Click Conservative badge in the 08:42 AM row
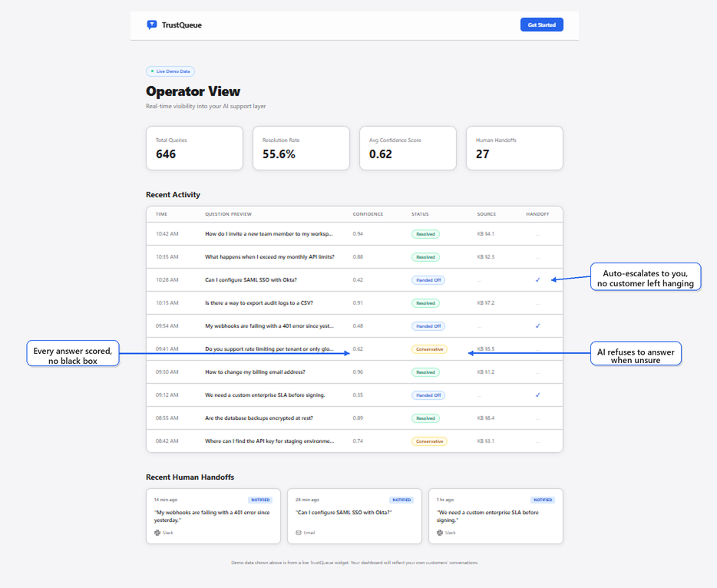This screenshot has height=588, width=717. point(429,441)
